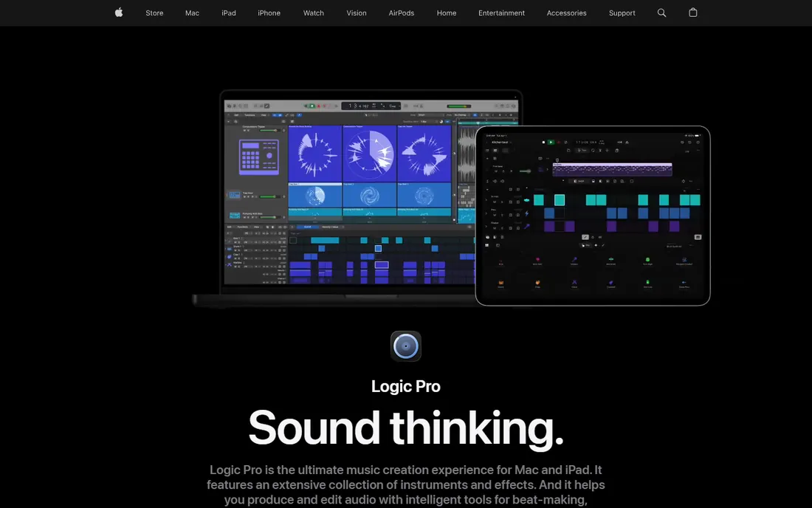Open the Mac menu item
The height and width of the screenshot is (508, 812).
[x=192, y=13]
